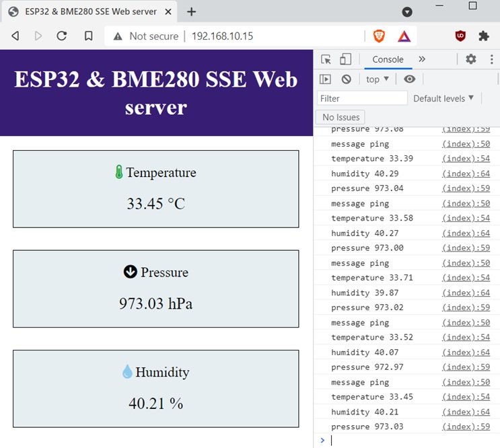Switch to the Console tab

(388, 60)
